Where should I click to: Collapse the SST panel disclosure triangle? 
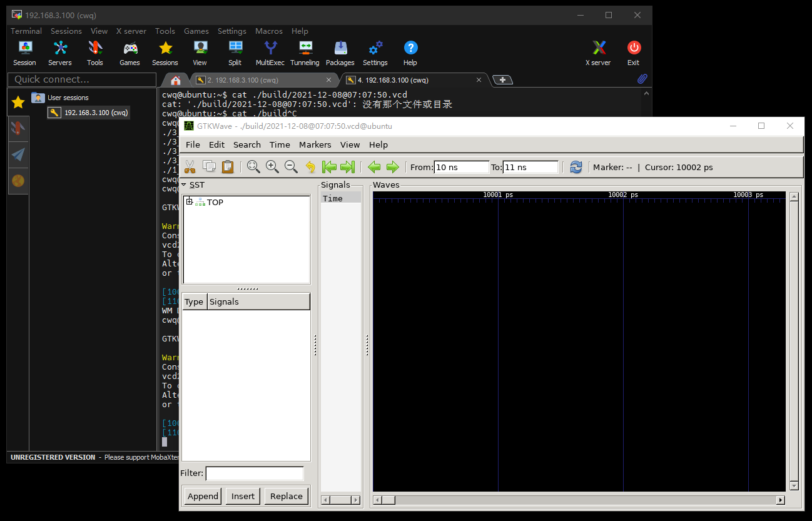coord(184,185)
